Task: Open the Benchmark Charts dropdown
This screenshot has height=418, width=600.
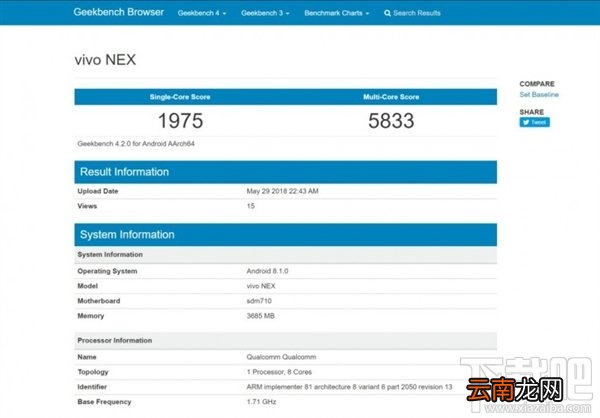Action: [337, 13]
